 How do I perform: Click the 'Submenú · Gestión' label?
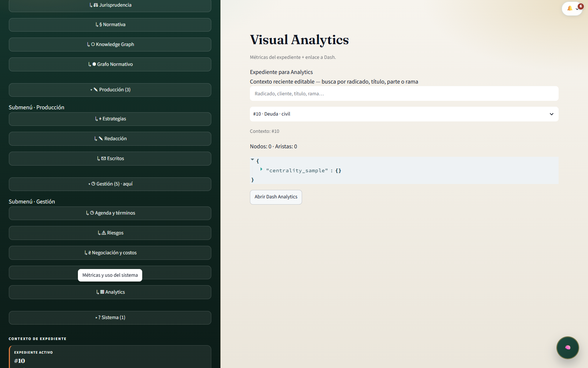point(32,202)
